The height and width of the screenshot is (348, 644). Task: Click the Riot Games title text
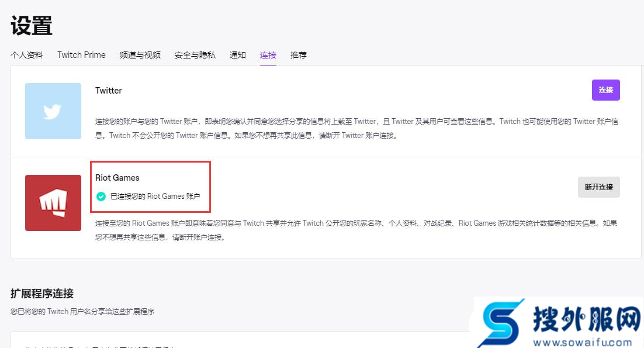tap(118, 177)
